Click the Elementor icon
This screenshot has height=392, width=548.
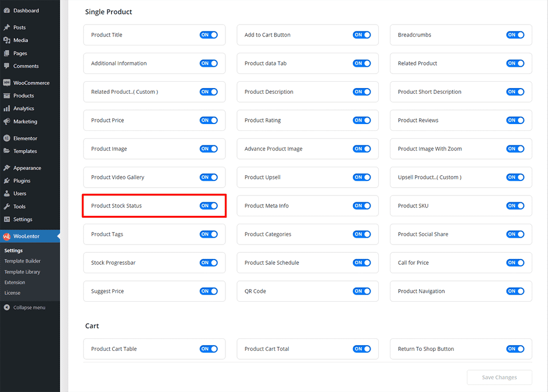pyautogui.click(x=7, y=138)
